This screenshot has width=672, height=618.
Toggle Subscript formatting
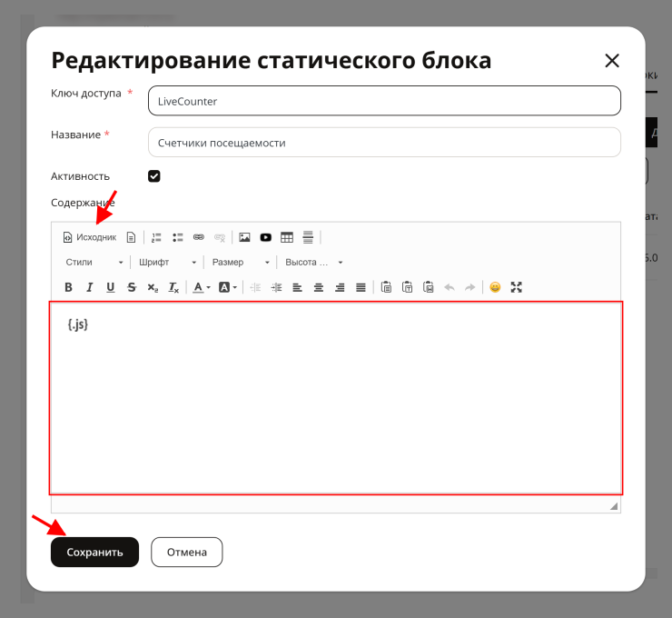tap(153, 287)
